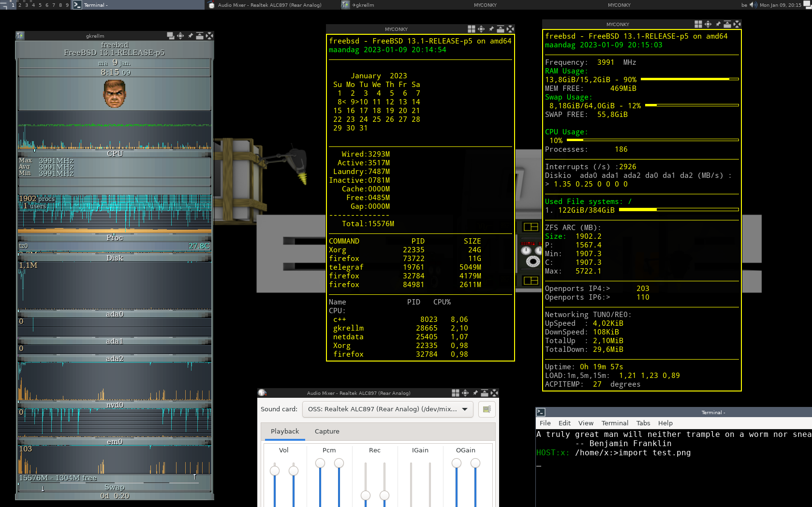Click the CPU panel label in gkrellm
812x507 pixels.
pos(115,154)
